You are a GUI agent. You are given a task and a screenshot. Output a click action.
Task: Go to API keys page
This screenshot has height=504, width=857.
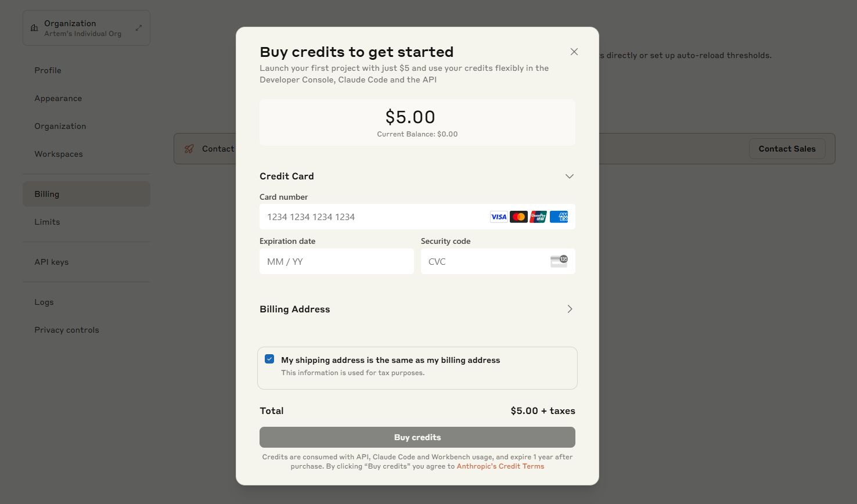pyautogui.click(x=52, y=262)
